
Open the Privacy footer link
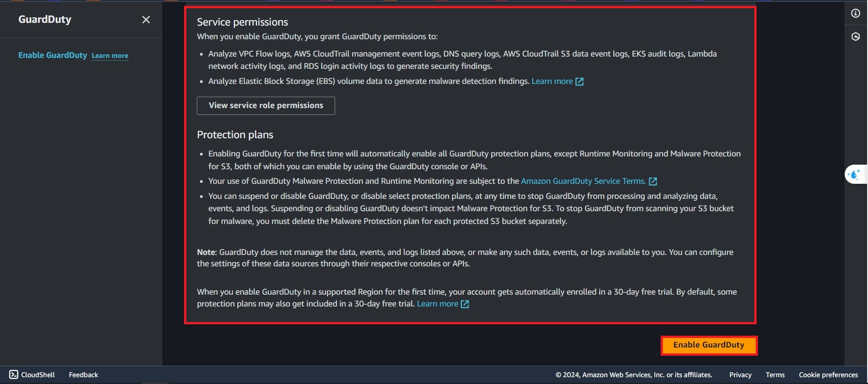click(x=740, y=375)
